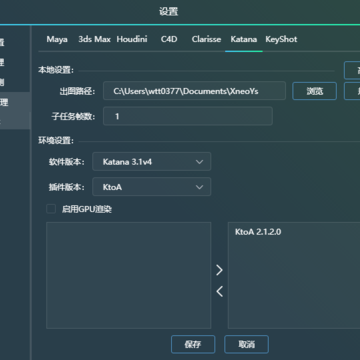Click the right arrow to add plugin
This screenshot has height=360, width=360.
click(x=219, y=270)
